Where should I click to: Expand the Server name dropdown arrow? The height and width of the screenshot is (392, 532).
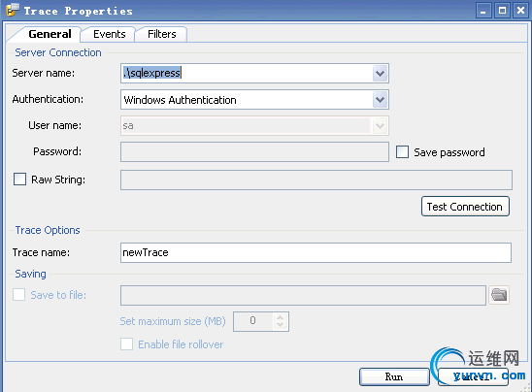pyautogui.click(x=380, y=73)
